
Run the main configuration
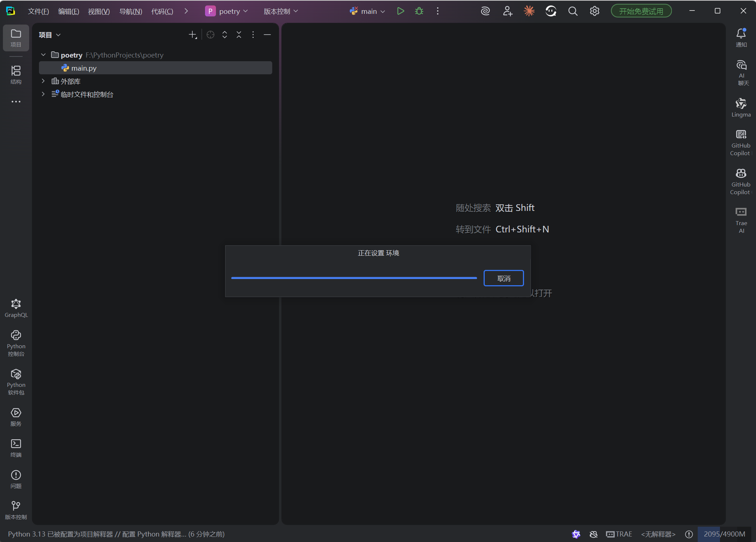pyautogui.click(x=401, y=11)
